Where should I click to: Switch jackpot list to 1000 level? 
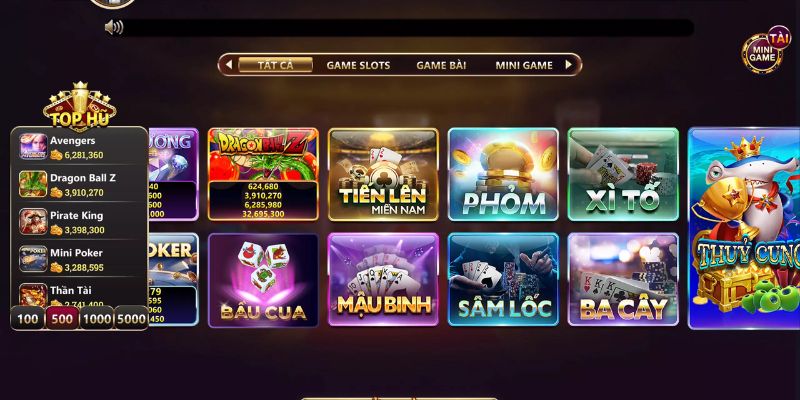96,319
